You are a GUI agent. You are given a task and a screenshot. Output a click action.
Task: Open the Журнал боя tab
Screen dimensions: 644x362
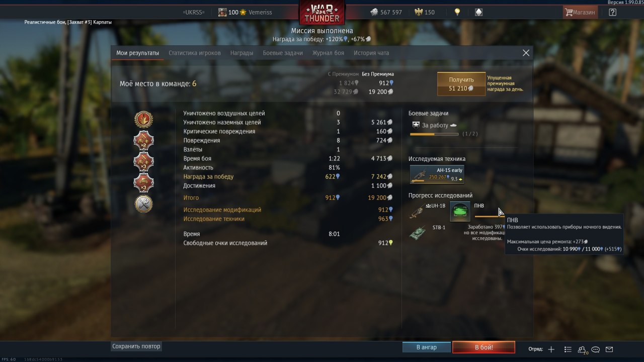click(328, 53)
